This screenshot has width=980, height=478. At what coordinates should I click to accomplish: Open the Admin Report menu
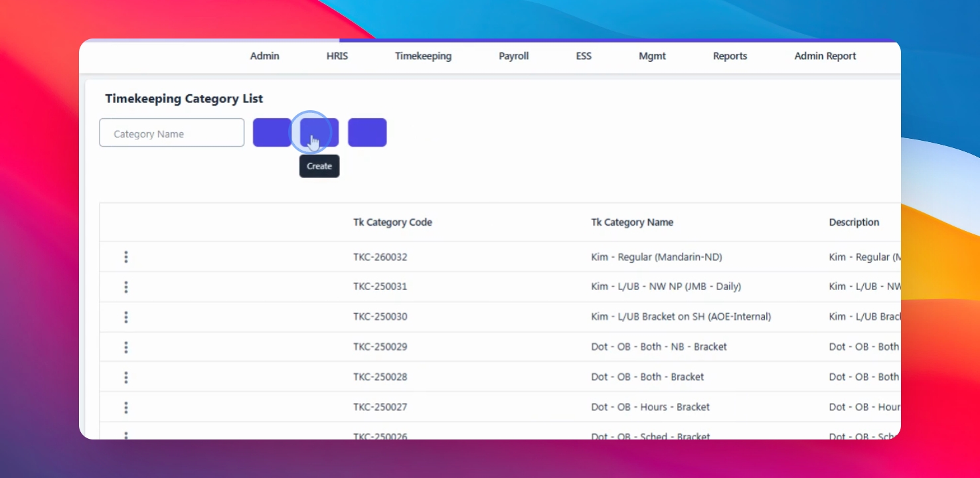point(825,56)
